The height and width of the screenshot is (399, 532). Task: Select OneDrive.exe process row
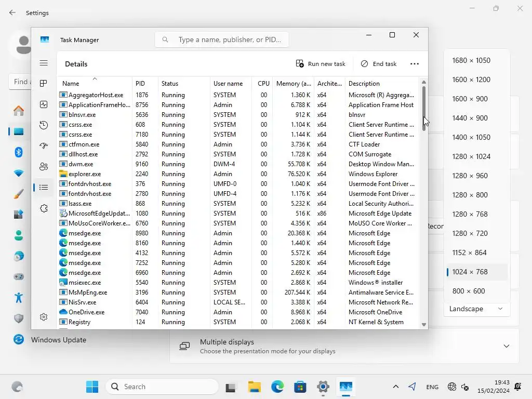coord(238,312)
